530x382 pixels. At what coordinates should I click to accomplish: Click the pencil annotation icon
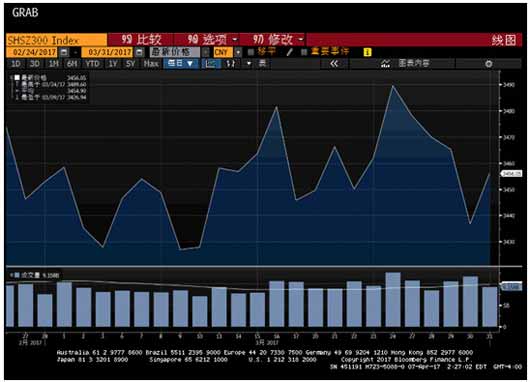point(289,52)
